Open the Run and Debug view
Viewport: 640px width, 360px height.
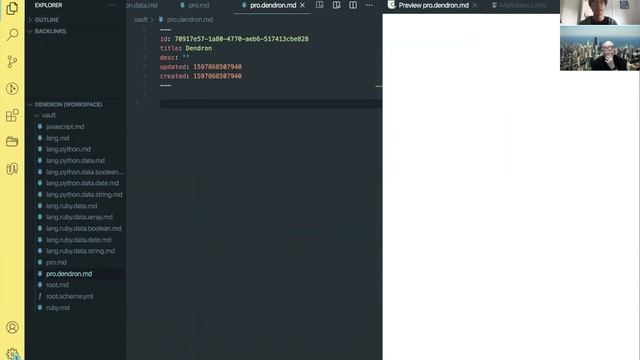tap(12, 89)
